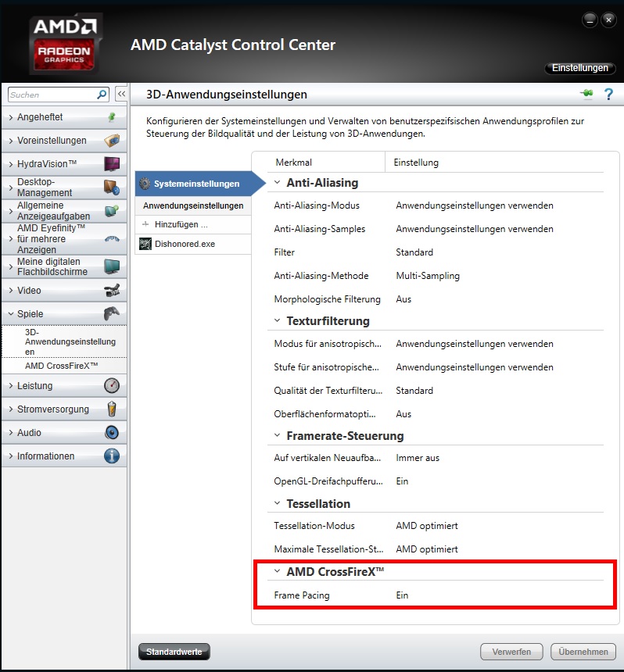The width and height of the screenshot is (624, 672).
Task: Change Anti-Aliasing-Methode Multi-Sampling value
Action: (x=428, y=276)
